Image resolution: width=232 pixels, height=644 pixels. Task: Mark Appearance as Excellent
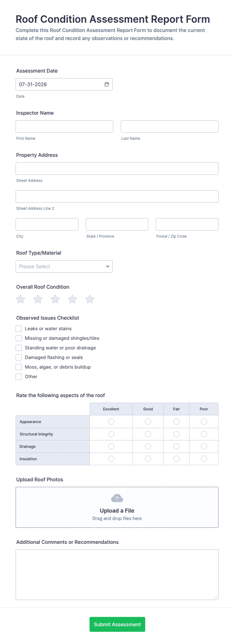click(111, 422)
